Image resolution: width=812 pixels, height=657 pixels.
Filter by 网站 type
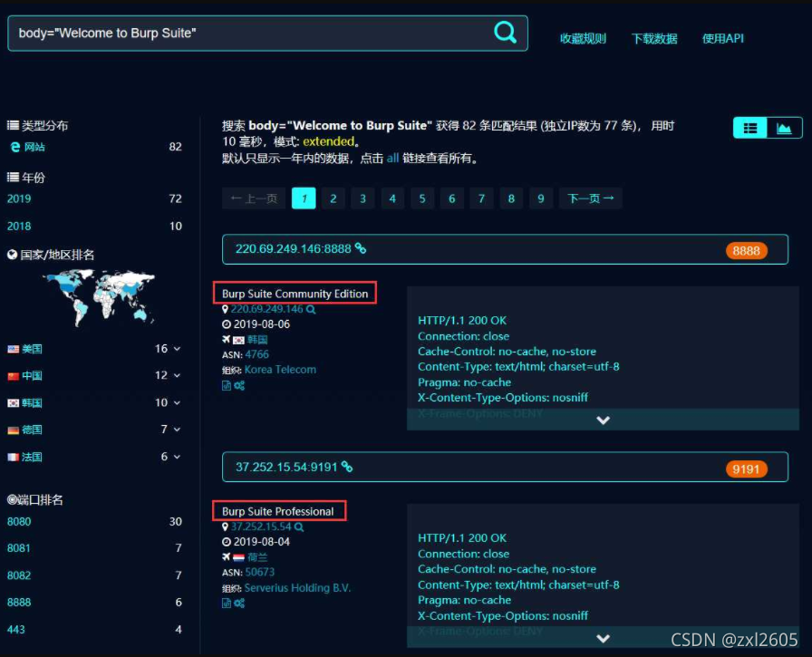click(x=34, y=147)
